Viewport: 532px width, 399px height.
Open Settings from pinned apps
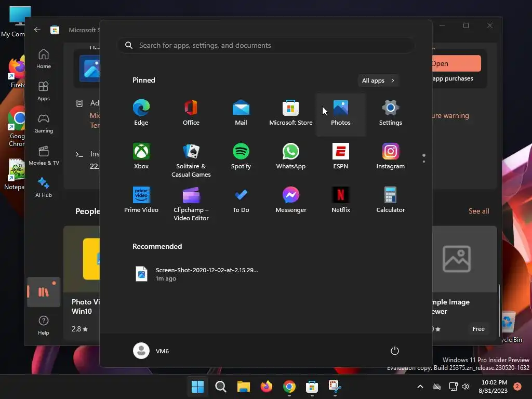[x=391, y=113]
